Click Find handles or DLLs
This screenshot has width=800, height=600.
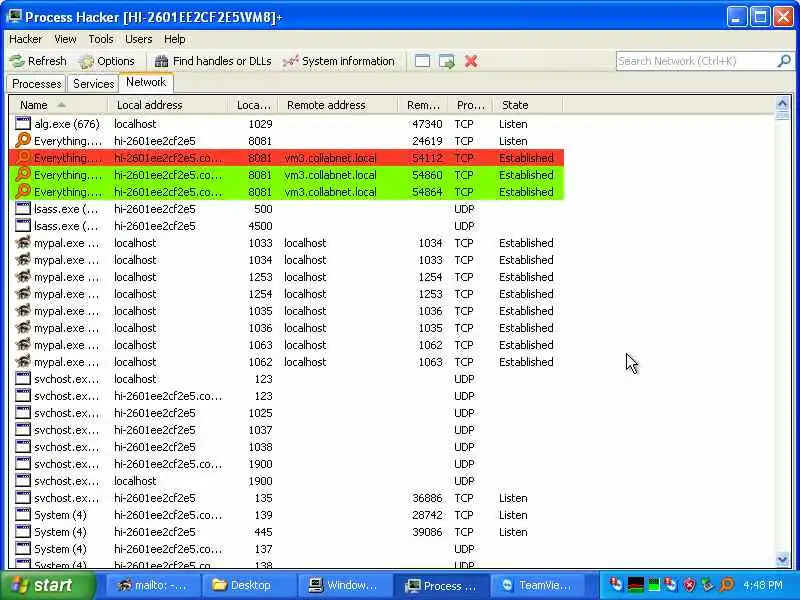click(213, 61)
